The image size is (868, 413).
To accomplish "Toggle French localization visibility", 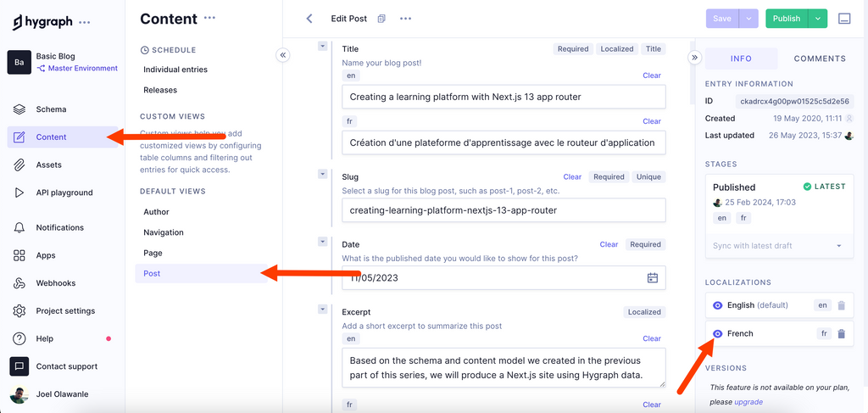I will tap(718, 334).
